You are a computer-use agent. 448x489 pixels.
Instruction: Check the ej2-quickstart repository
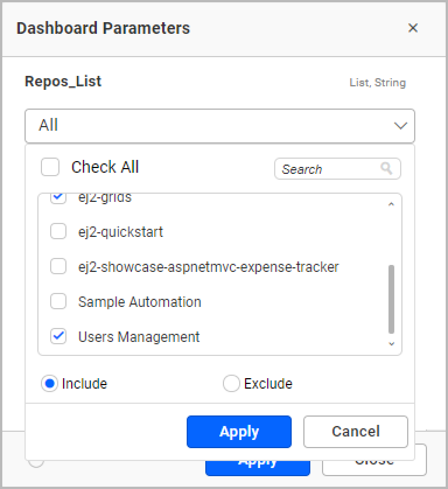(x=58, y=231)
